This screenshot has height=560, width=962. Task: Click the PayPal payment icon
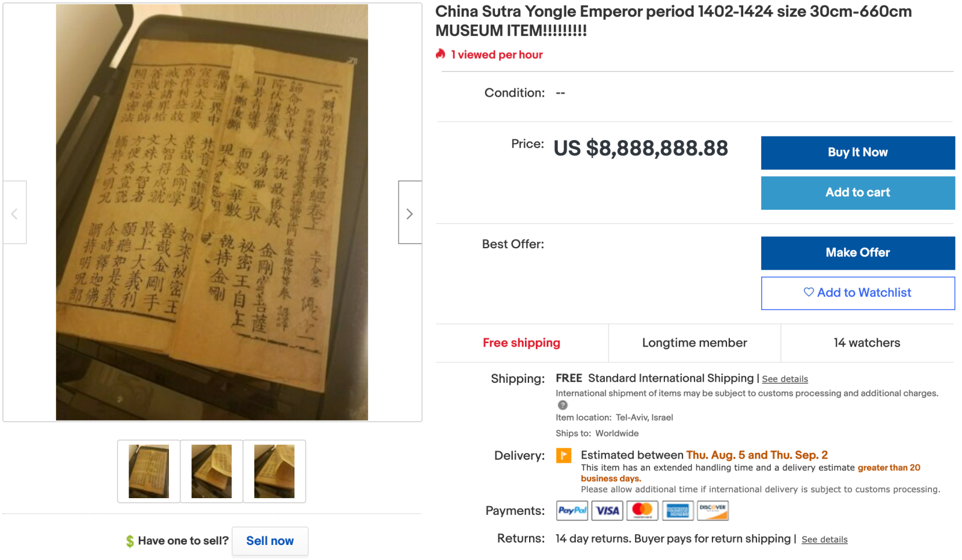pyautogui.click(x=572, y=511)
